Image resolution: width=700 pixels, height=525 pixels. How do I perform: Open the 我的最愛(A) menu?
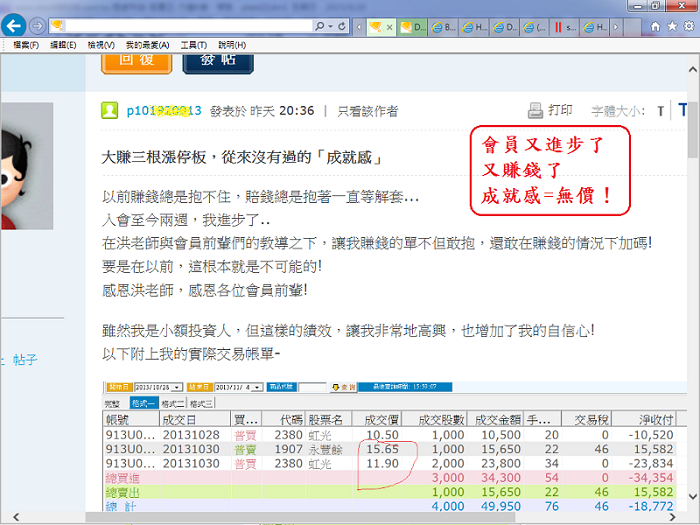click(x=147, y=45)
